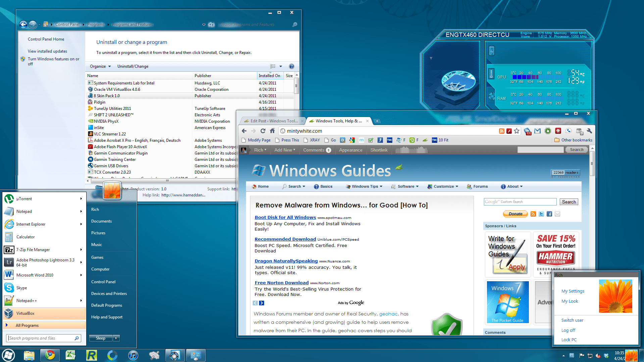Click the volume muted icon in system tray
The height and width of the screenshot is (362, 644).
(598, 356)
